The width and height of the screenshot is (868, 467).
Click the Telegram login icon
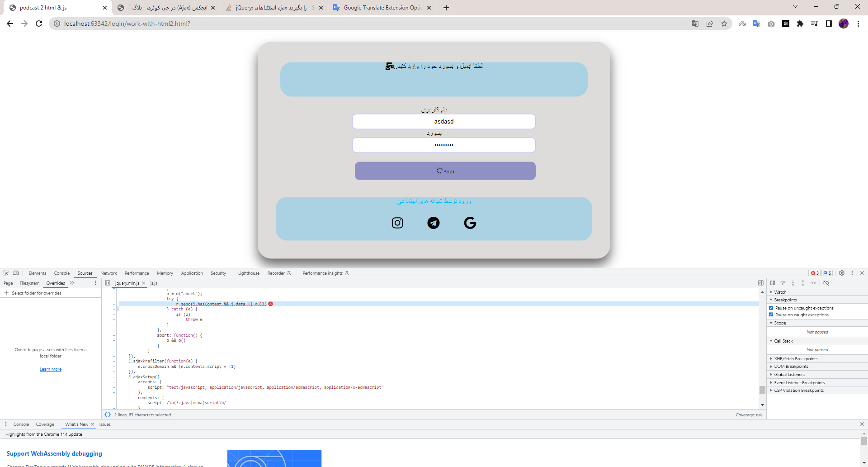[434, 223]
